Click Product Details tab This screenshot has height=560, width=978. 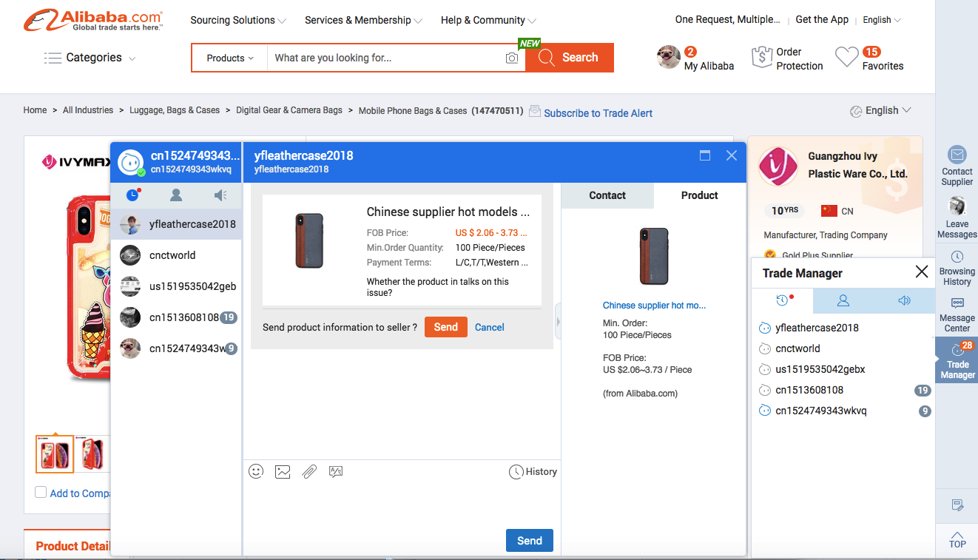pyautogui.click(x=72, y=546)
